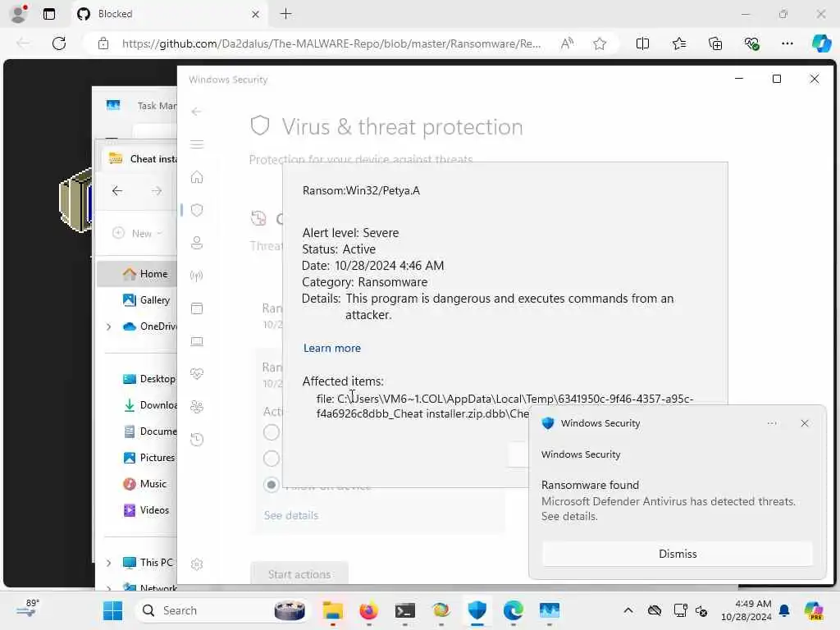Click the taskbar Search box

tap(223, 610)
